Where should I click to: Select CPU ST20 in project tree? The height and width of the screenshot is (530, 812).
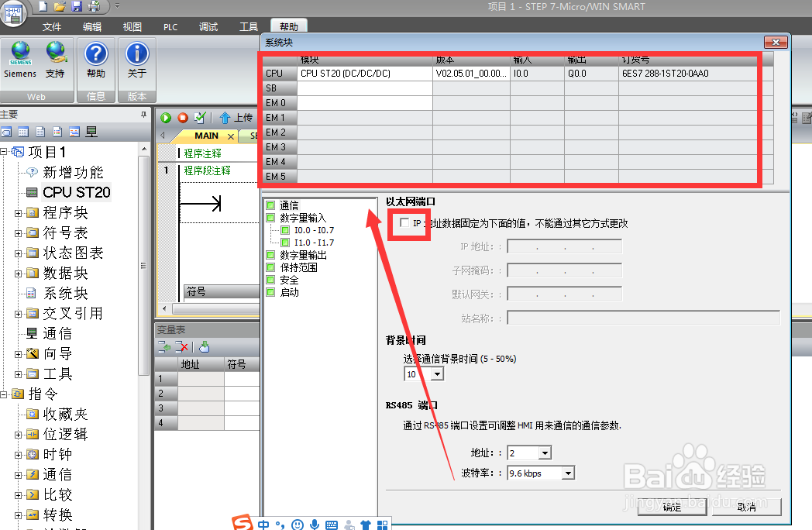coord(77,192)
